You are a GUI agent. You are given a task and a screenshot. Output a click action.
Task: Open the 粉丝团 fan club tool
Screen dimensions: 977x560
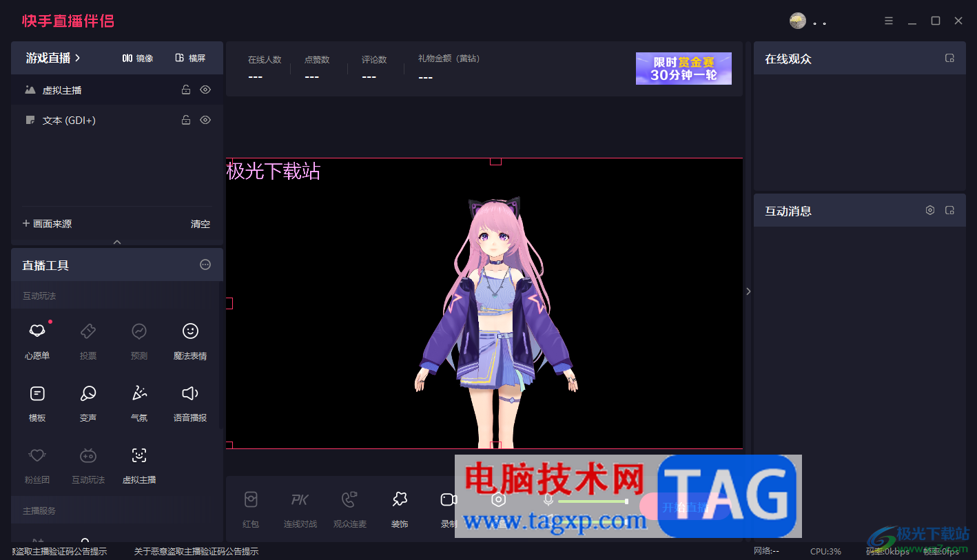coord(37,464)
